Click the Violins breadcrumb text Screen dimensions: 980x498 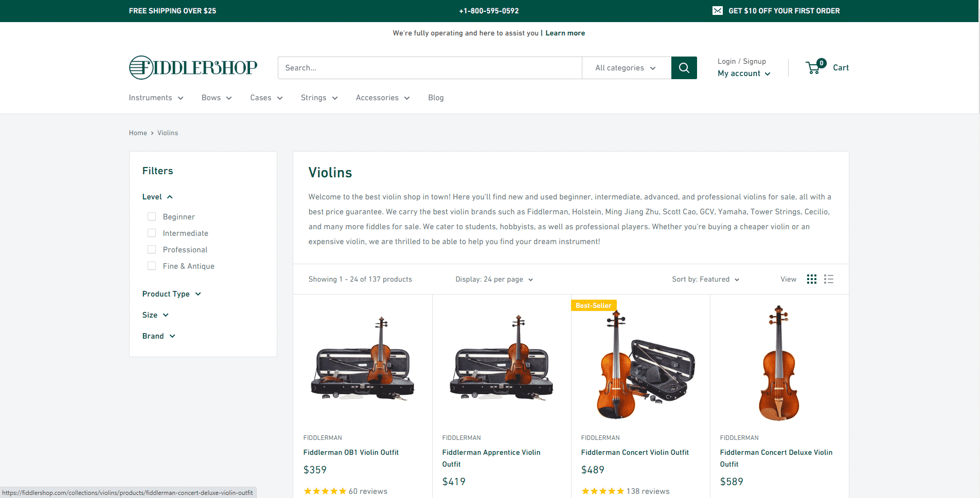pyautogui.click(x=168, y=133)
